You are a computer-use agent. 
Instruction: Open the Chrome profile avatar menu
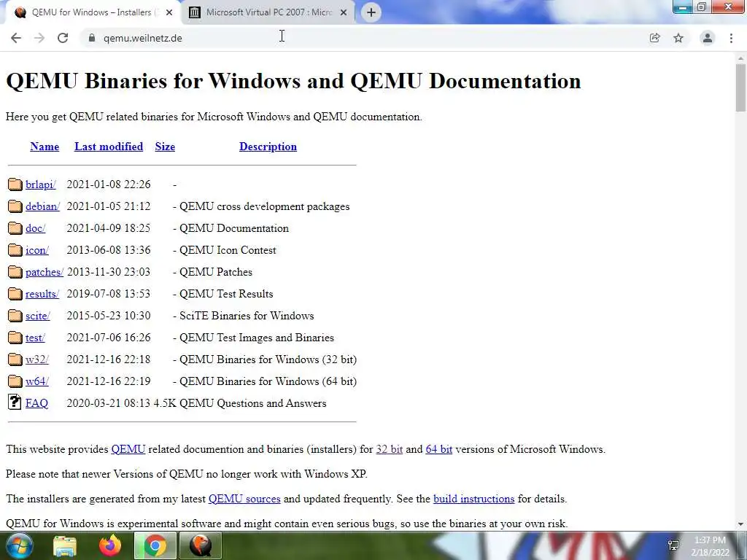click(x=708, y=38)
